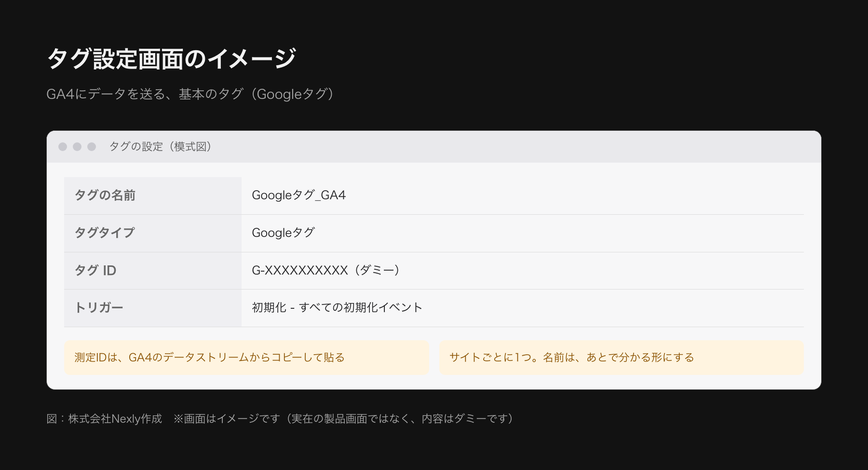This screenshot has height=470, width=868.
Task: Click the credit text "図：株式会社Nexly作成"
Action: point(104,419)
